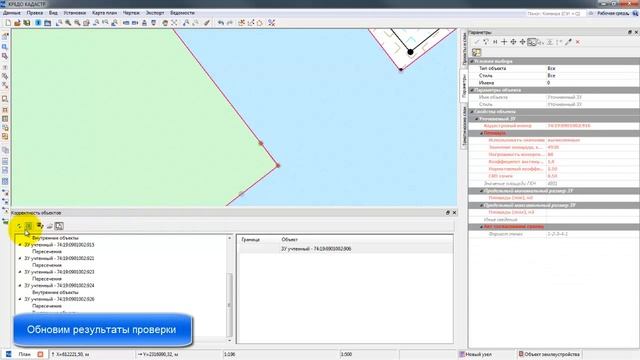The image size is (640, 360).
Task: Collapse ЗУ учтенный 74:19:0901002:021 tree node
Action: click(20, 258)
